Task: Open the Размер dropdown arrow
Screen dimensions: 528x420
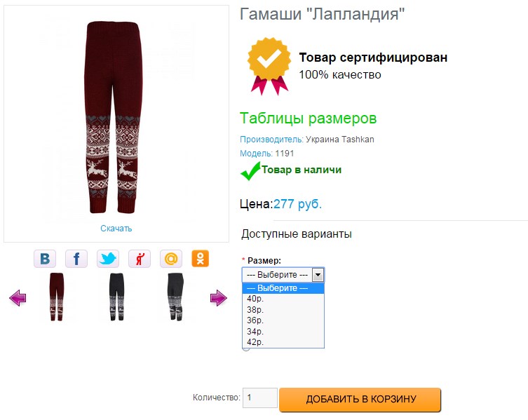Action: click(x=318, y=275)
